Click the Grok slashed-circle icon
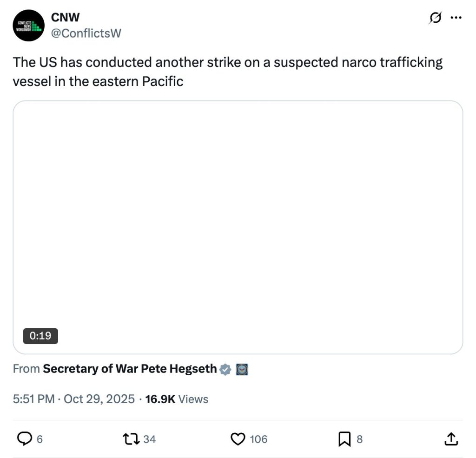 coord(435,18)
